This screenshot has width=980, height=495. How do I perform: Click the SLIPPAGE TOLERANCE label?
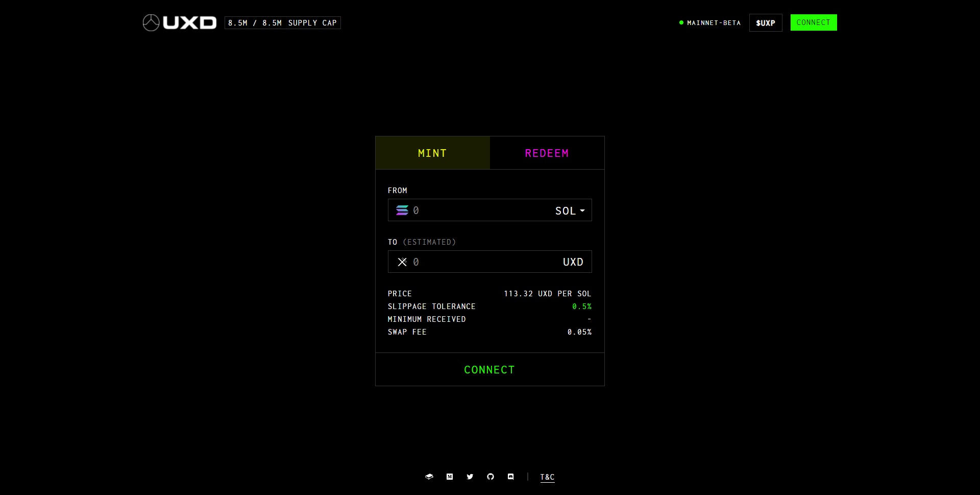point(432,307)
